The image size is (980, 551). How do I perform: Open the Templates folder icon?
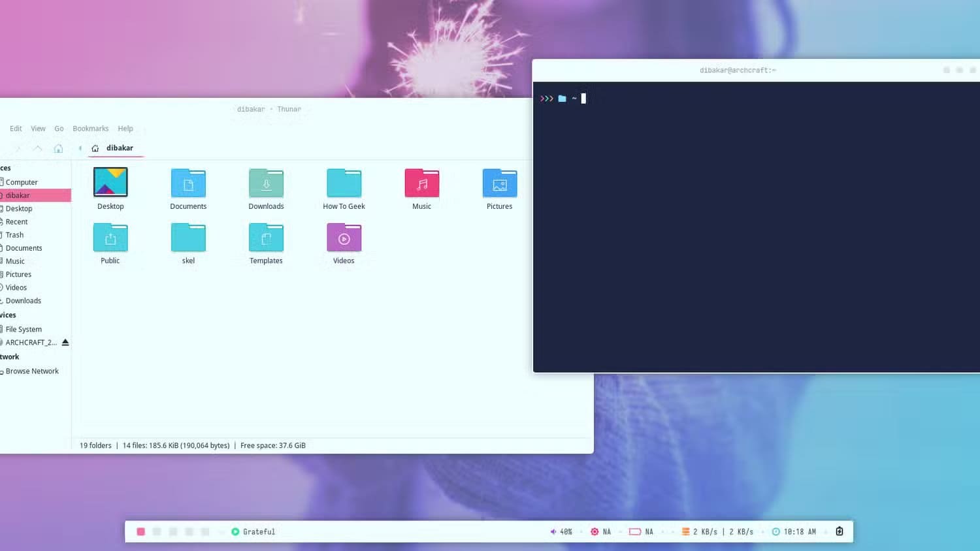pos(266,237)
